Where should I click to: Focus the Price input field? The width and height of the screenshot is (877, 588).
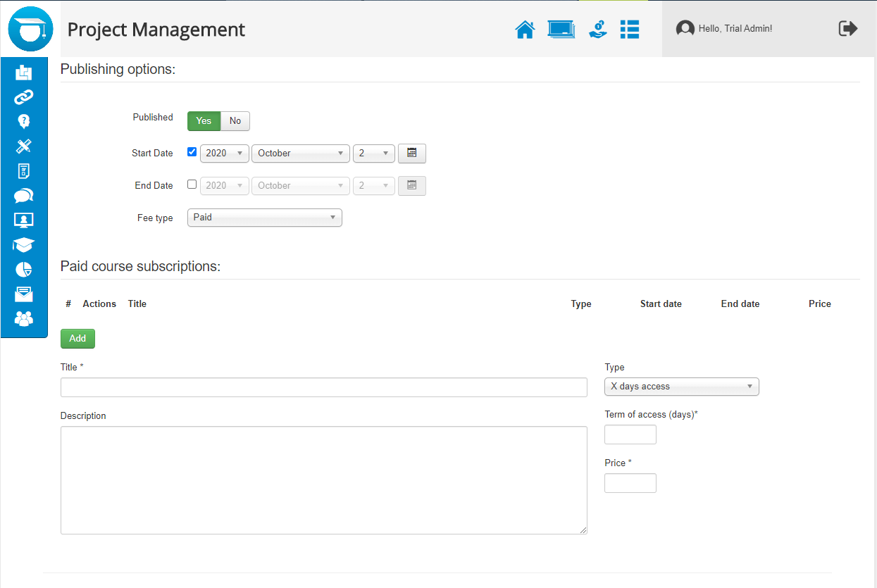pos(630,483)
